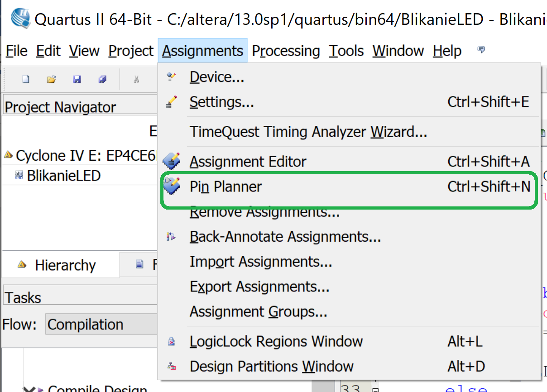Screen dimensions: 547x392
Task: Click the Assignment Editor chip icon
Action: click(x=172, y=161)
